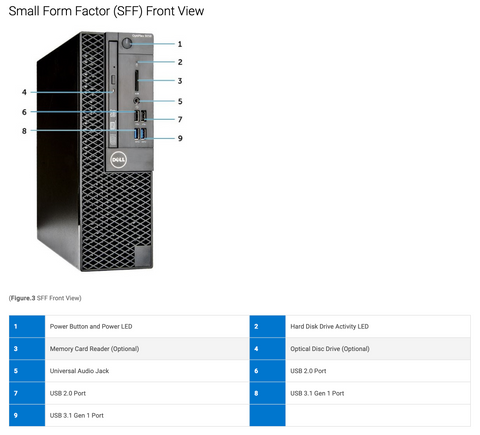Click the blue table cell numbered 2

click(268, 326)
